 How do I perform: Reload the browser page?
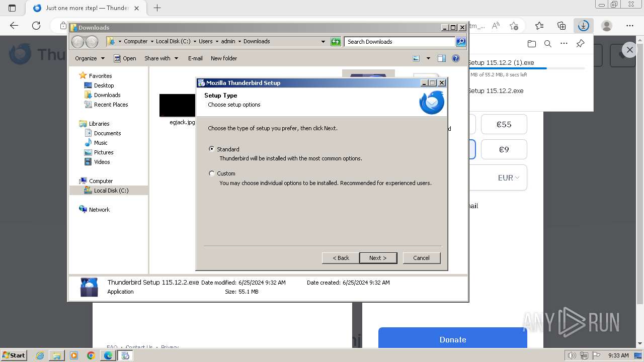tap(36, 26)
